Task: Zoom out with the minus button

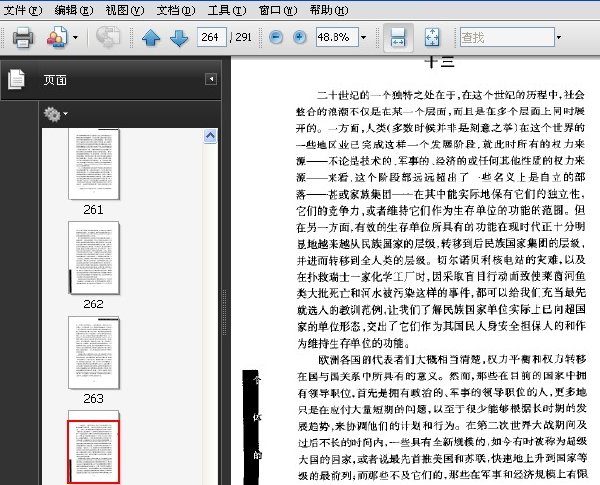Action: click(x=276, y=37)
